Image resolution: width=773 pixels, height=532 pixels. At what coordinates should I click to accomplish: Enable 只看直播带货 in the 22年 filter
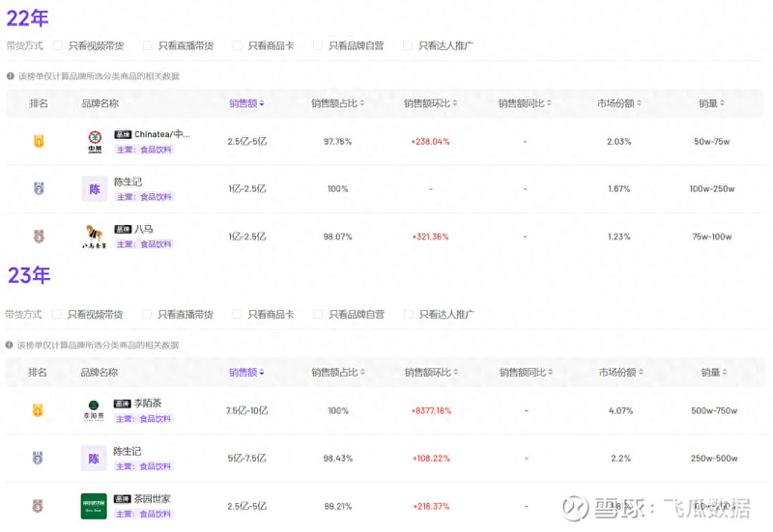[x=148, y=45]
